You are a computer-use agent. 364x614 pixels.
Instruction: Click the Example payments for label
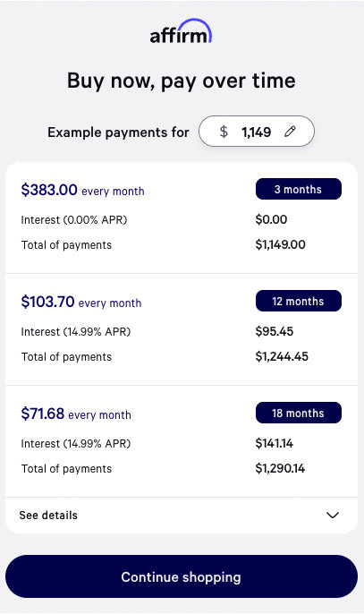(118, 132)
